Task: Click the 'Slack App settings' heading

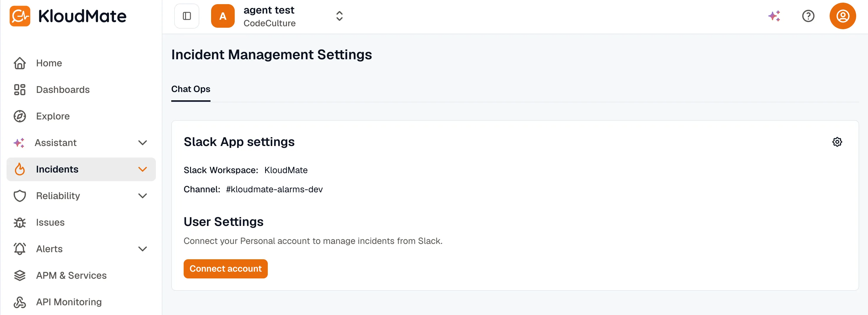Action: click(x=239, y=142)
